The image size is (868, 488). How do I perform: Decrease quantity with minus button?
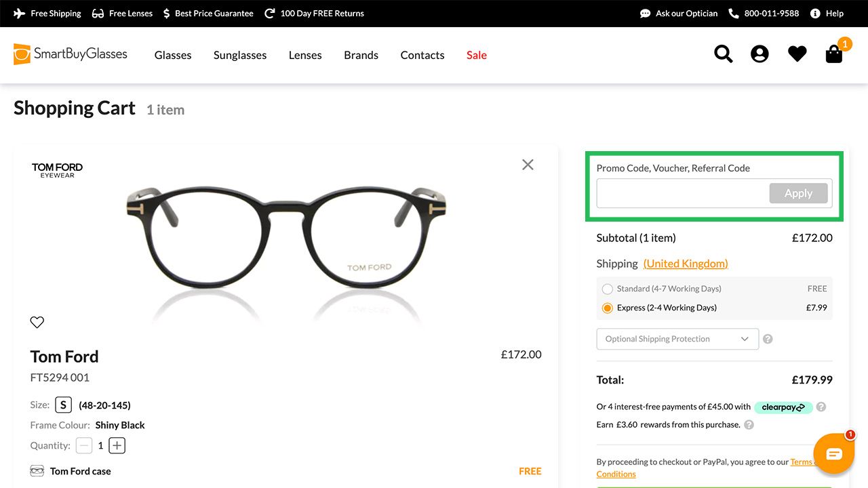tap(84, 445)
